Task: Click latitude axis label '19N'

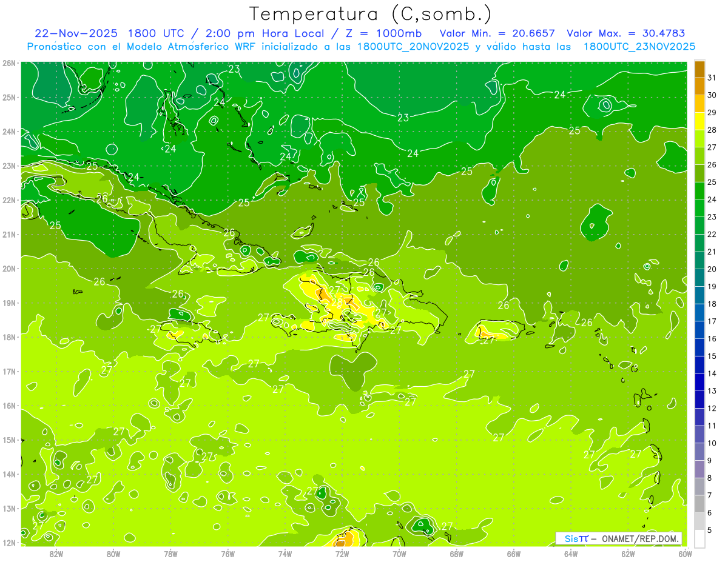Action: coord(8,303)
